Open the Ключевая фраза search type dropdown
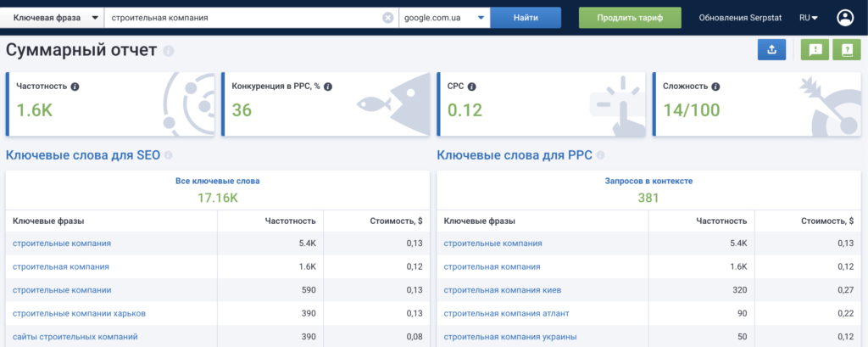 point(52,18)
